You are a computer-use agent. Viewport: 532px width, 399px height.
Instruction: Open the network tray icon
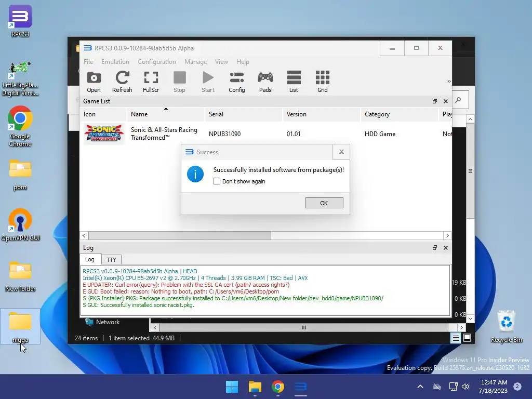pos(453,387)
